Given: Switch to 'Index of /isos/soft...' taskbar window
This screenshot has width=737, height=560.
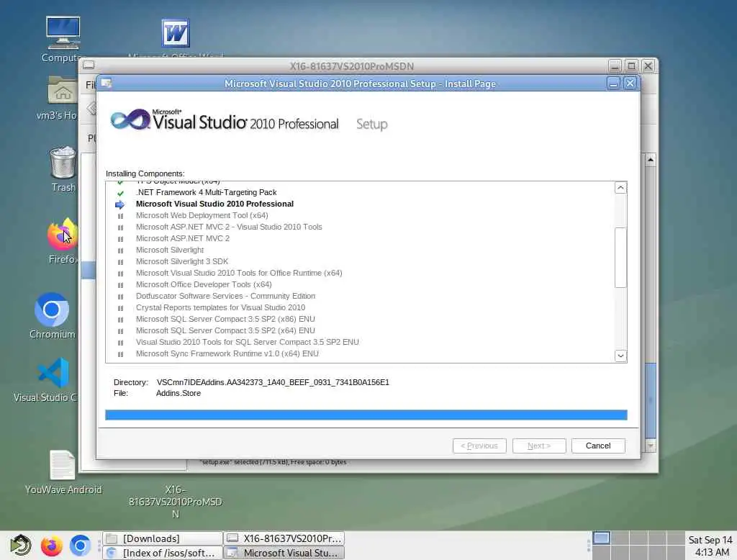Looking at the screenshot, I should (x=163, y=553).
